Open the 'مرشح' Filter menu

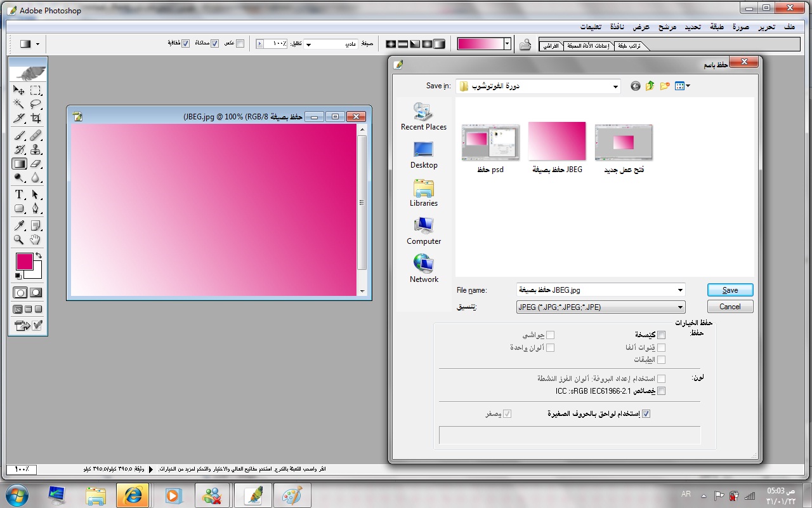click(667, 27)
